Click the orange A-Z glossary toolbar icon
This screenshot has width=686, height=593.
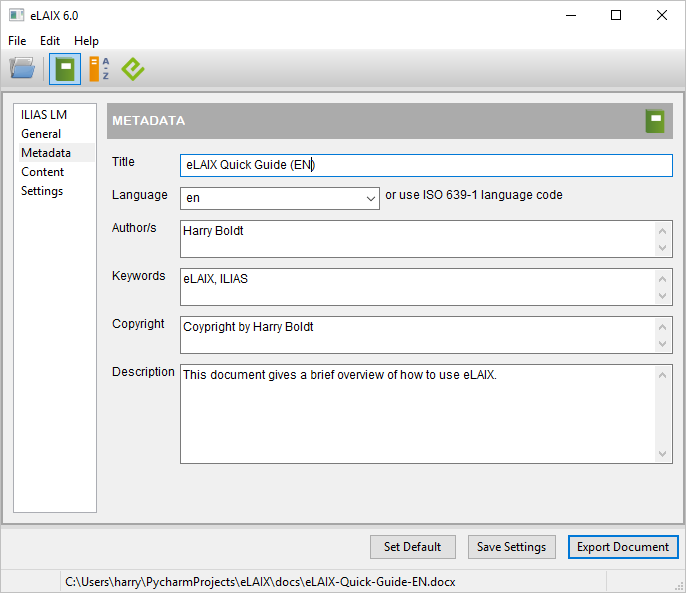pos(99,69)
